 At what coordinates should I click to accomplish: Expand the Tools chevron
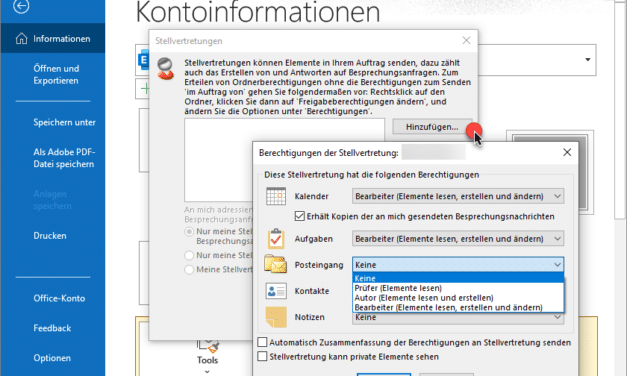(x=207, y=371)
